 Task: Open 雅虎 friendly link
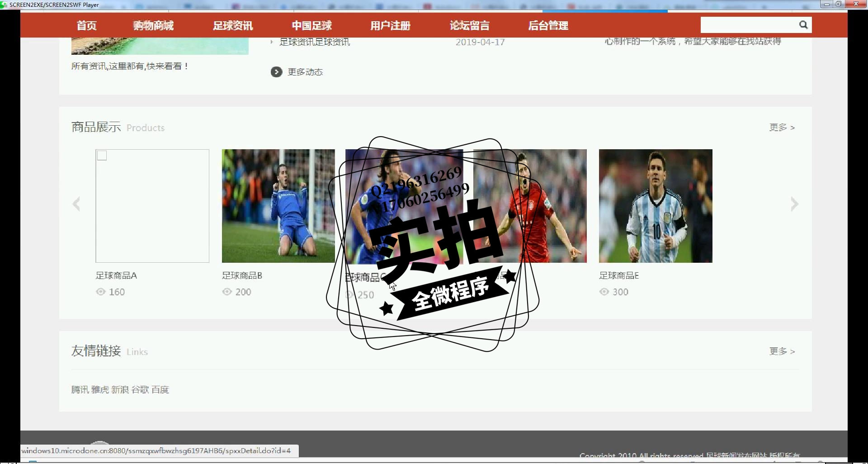[x=100, y=390]
